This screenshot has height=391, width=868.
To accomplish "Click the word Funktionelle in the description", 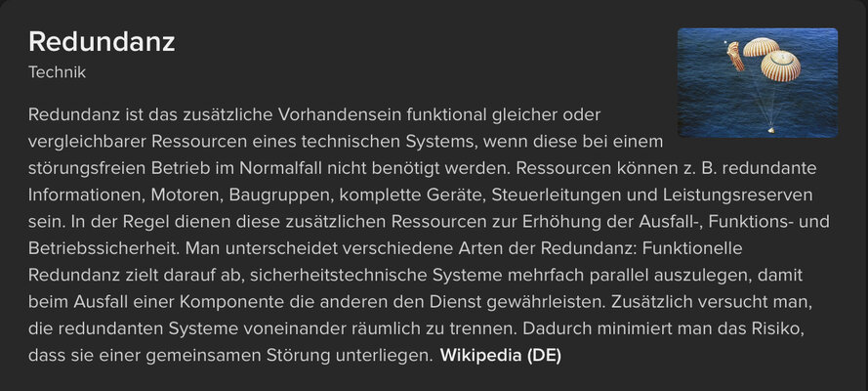I will [x=692, y=248].
